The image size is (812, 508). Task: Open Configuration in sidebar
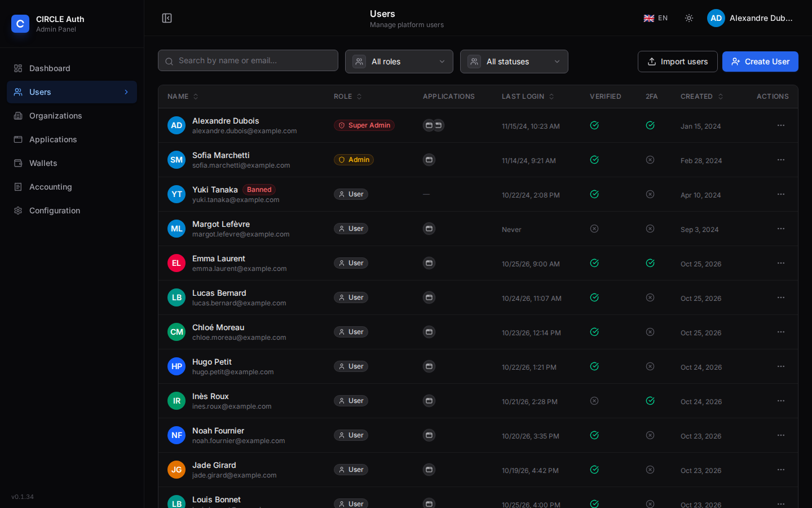72,211
